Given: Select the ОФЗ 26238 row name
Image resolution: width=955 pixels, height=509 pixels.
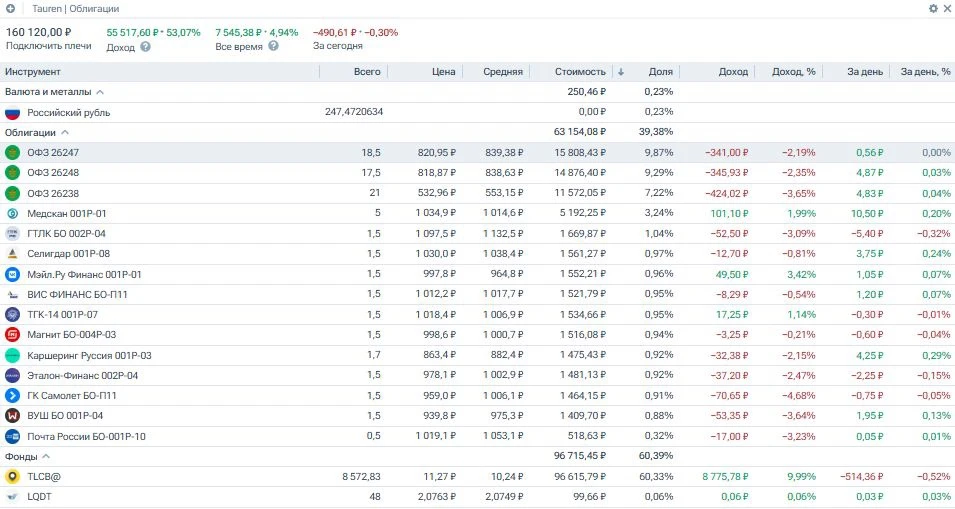Looking at the screenshot, I should [53, 194].
